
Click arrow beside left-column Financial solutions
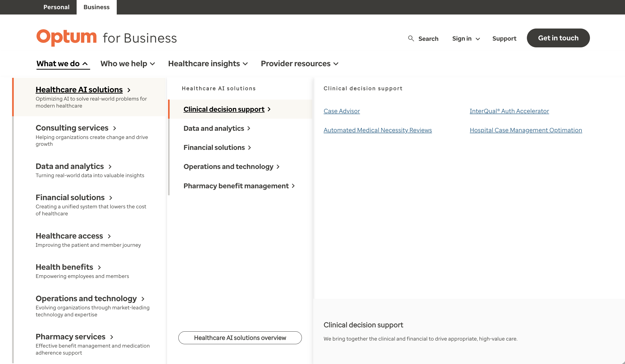coord(111,198)
